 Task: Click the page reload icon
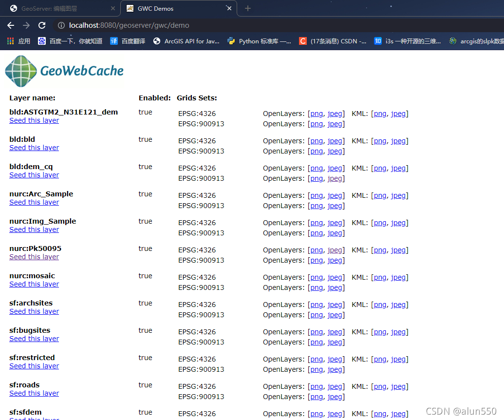[x=42, y=25]
